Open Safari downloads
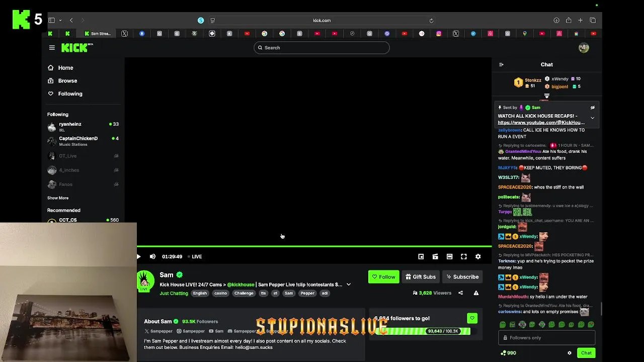 (x=556, y=21)
